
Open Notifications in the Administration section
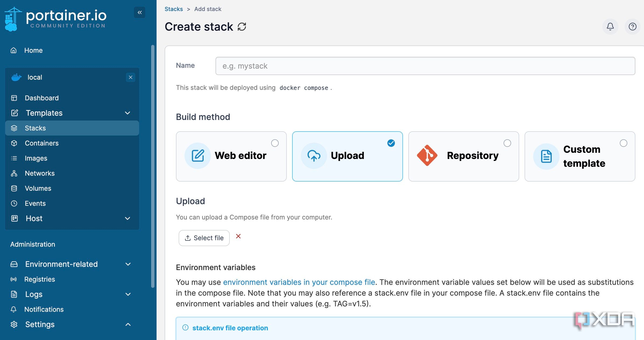(72, 309)
